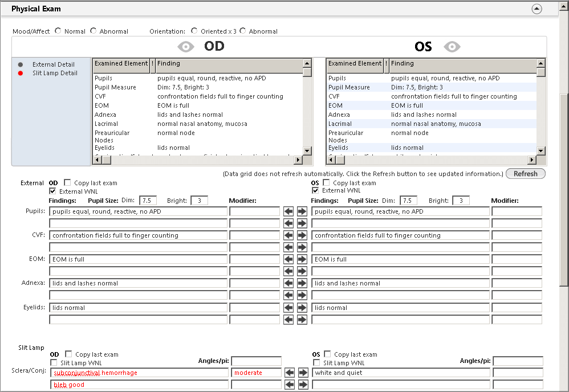Select Mood/Affect Abnormal
Viewport: 569px width, 392px height.
[x=94, y=31]
